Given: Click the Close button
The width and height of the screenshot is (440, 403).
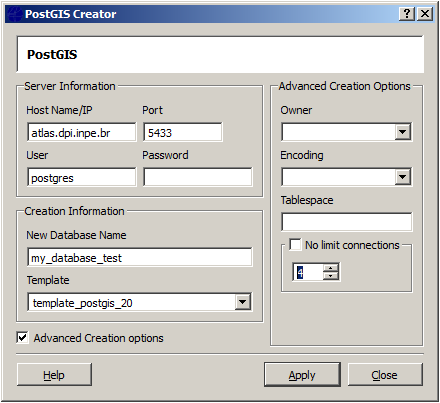Looking at the screenshot, I should point(385,375).
